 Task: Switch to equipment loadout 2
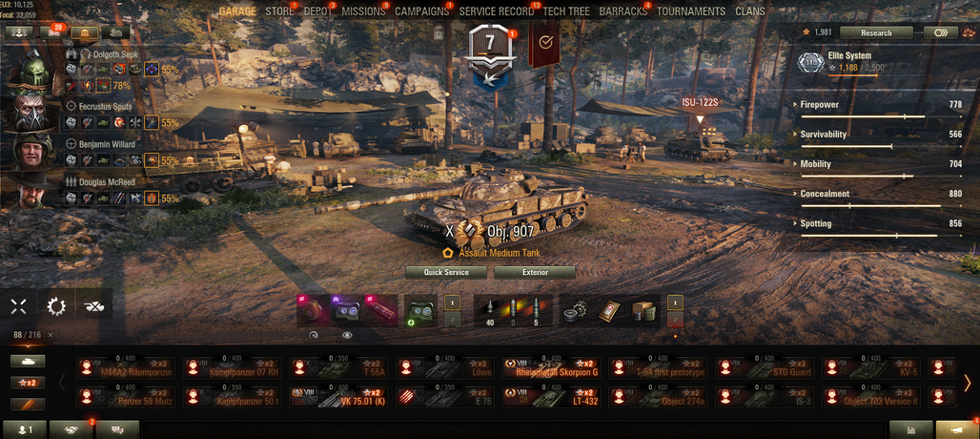point(453,319)
